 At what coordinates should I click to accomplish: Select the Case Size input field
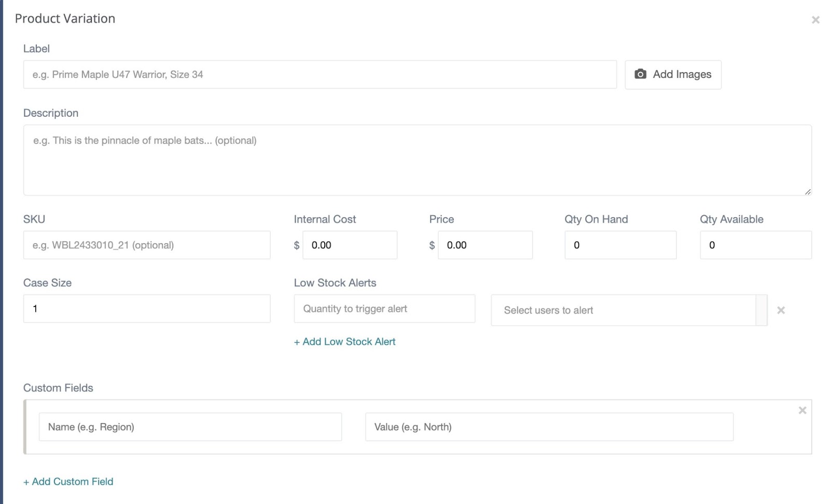coord(147,309)
